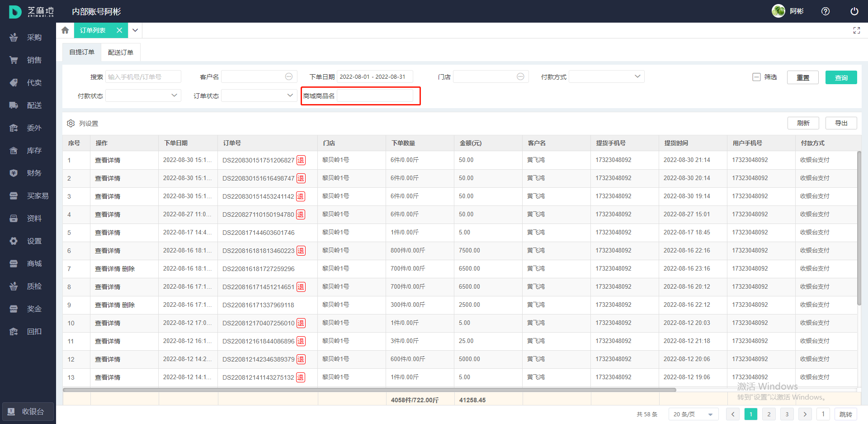Open 列设置 column settings gear
The height and width of the screenshot is (424, 868).
71,124
